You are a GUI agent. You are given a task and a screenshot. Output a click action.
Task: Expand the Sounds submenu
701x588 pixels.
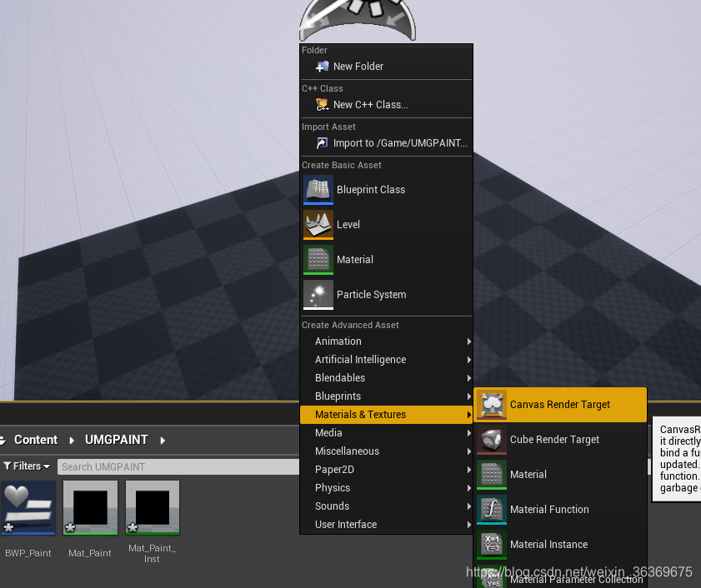click(386, 506)
